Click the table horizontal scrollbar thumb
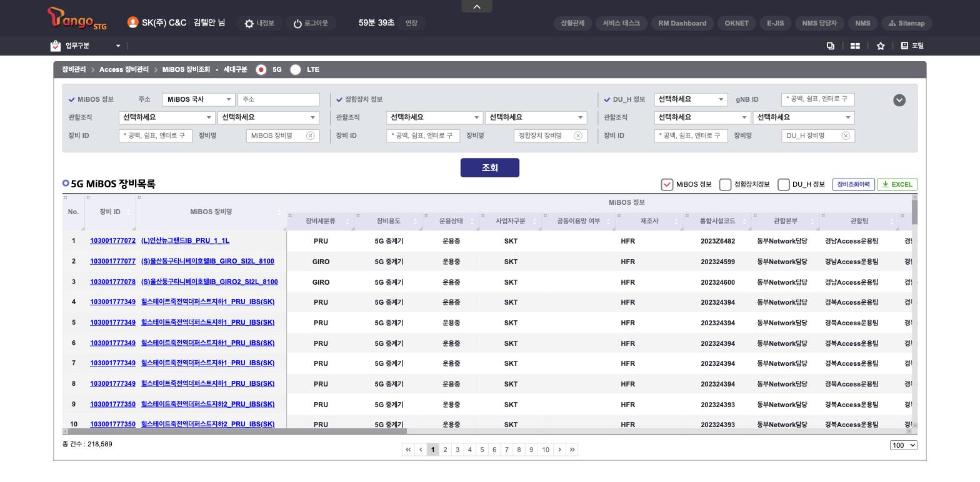 coord(237,431)
